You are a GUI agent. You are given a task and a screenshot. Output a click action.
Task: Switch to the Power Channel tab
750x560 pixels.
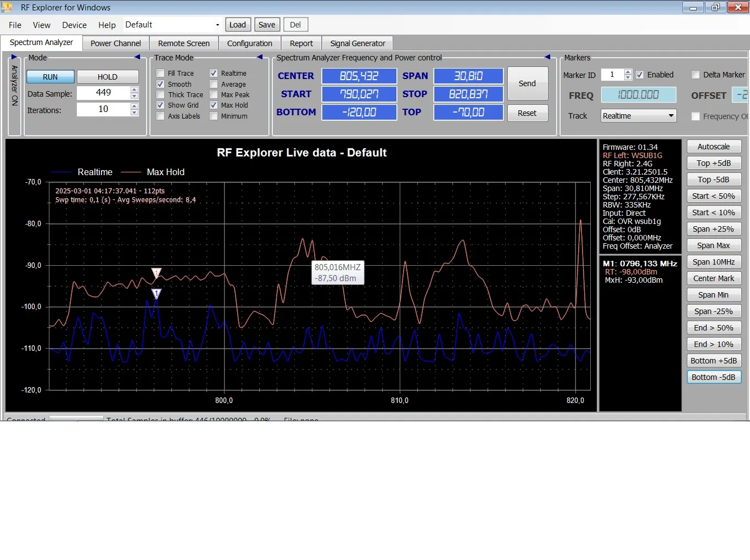[x=116, y=43]
